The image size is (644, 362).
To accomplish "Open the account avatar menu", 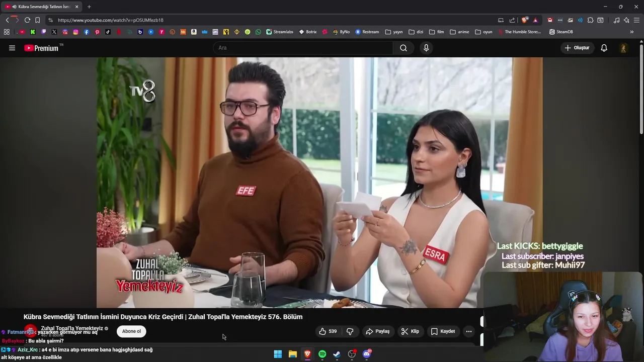I will click(623, 48).
